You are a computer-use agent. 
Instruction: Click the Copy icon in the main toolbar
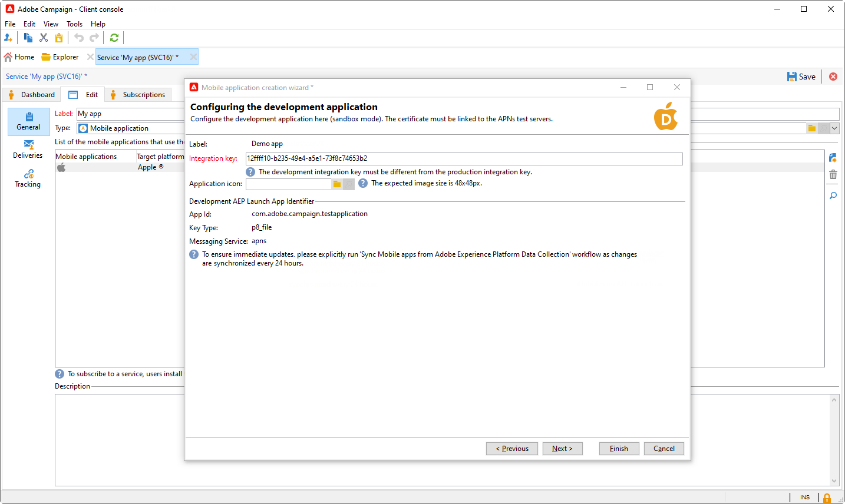pos(28,38)
